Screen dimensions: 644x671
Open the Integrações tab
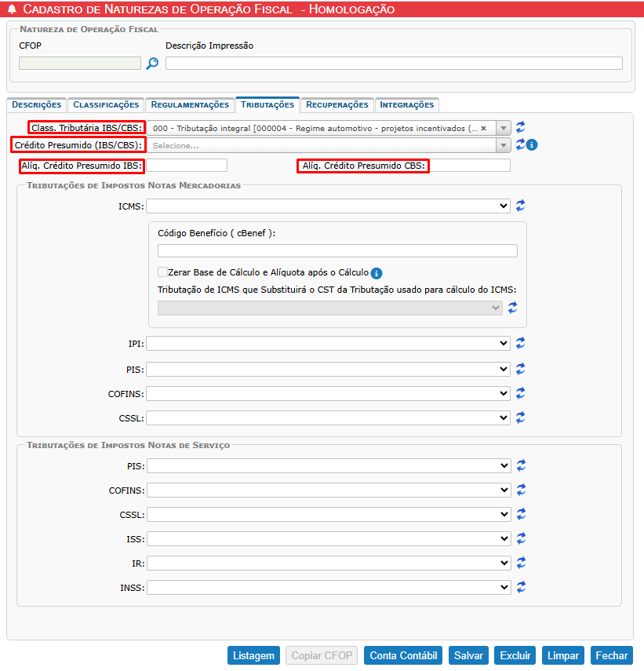pyautogui.click(x=406, y=104)
